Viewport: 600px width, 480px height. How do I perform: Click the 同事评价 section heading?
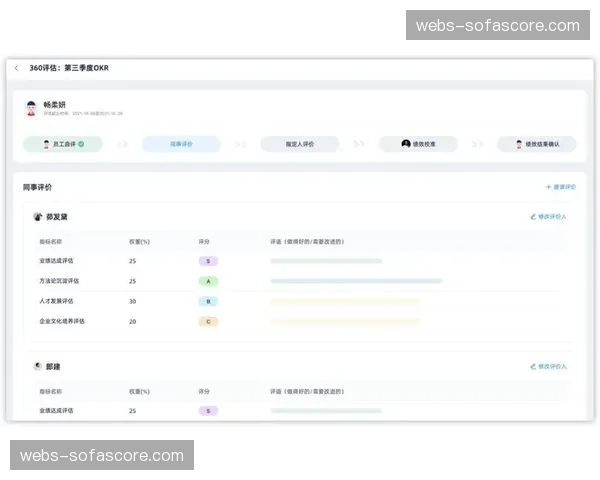pos(38,187)
